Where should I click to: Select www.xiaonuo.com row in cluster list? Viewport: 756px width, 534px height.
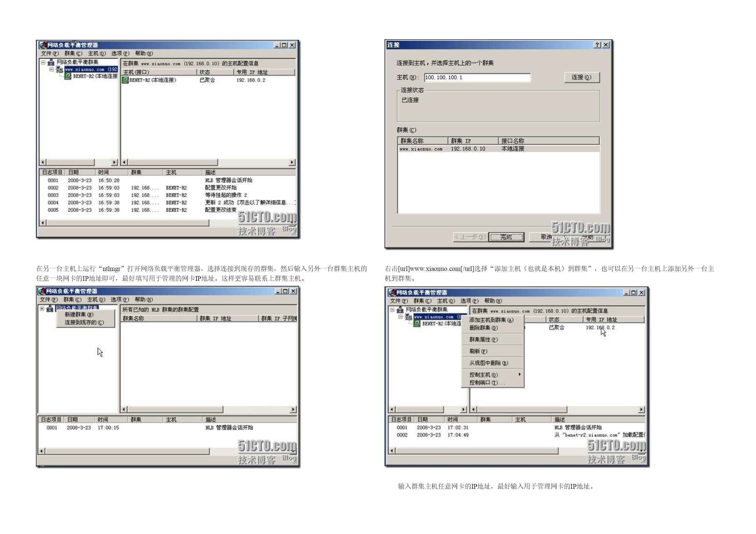pyautogui.click(x=498, y=149)
